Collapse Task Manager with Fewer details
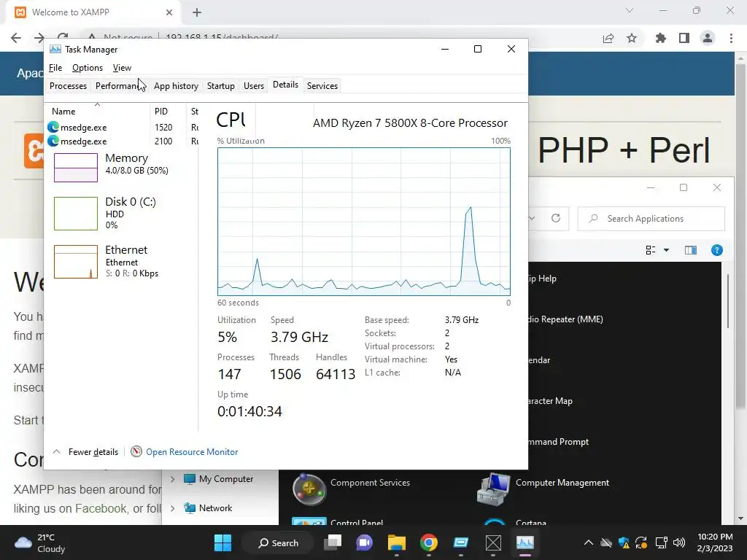 [x=93, y=452]
